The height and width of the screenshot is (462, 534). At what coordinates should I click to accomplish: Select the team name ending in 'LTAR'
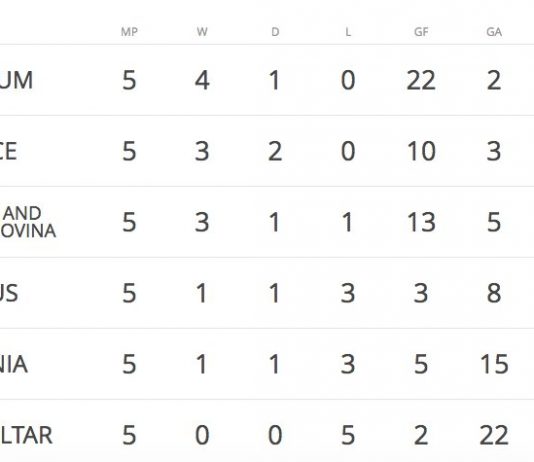tap(26, 435)
